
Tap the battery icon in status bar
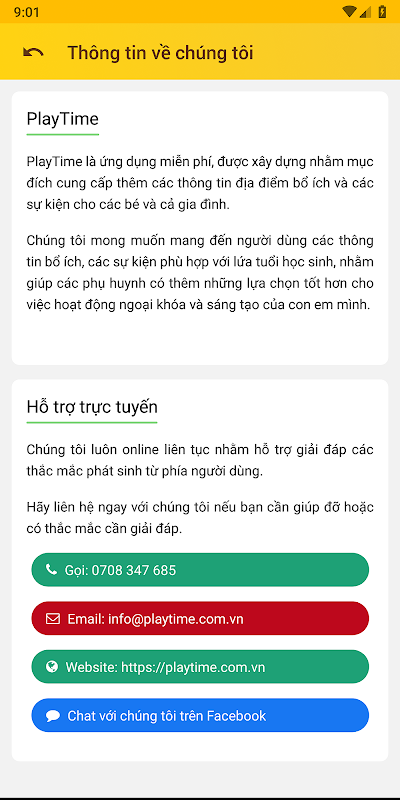[382, 12]
